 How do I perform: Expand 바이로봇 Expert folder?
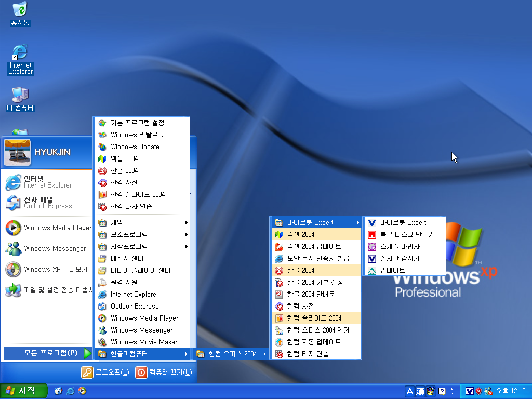pos(316,222)
